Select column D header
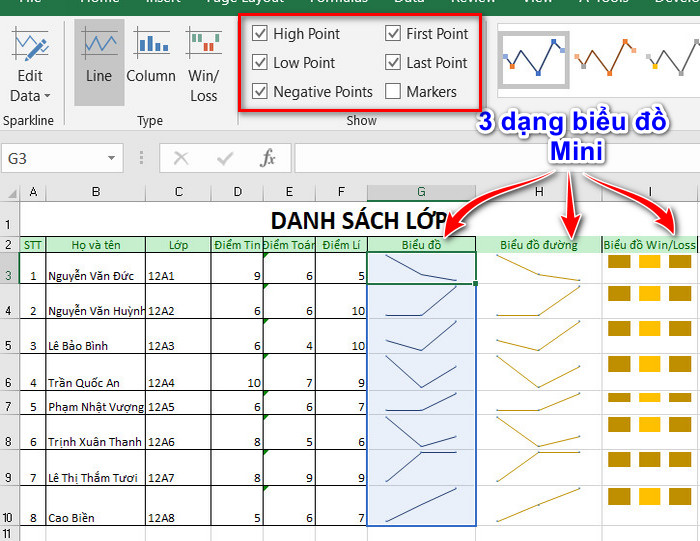The height and width of the screenshot is (541, 700). click(237, 192)
